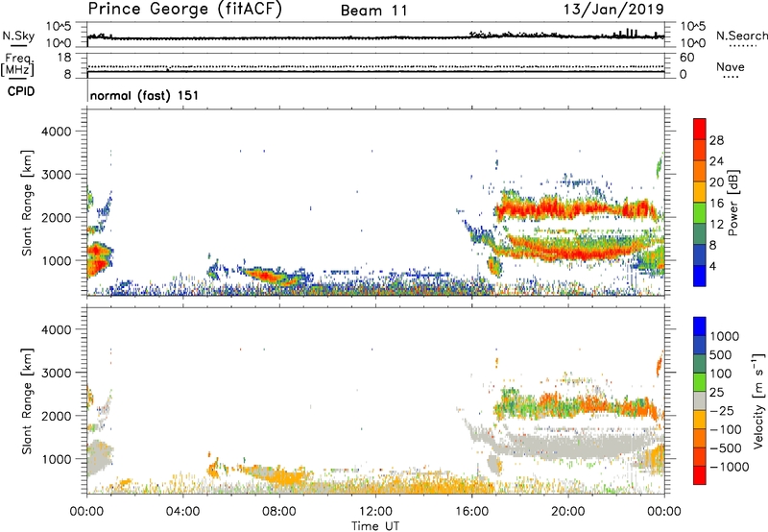Viewport: 768px width, 532px height.
Task: Select the 'N.Search' label
Action: click(741, 36)
